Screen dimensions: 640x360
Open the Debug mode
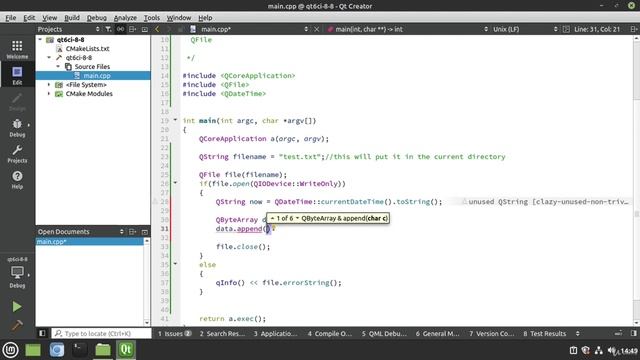point(17,128)
